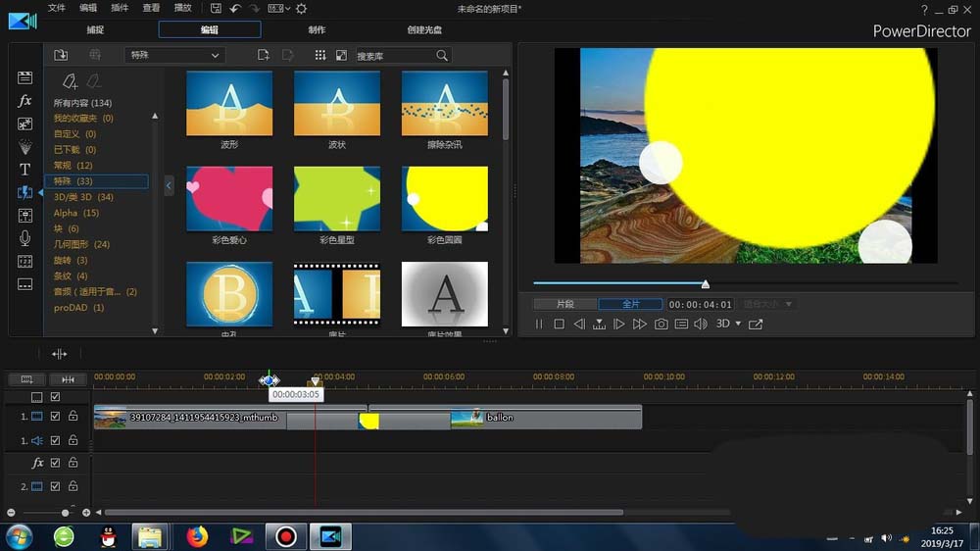This screenshot has height=551, width=980.
Task: Open the 文件 menu
Action: (57, 8)
